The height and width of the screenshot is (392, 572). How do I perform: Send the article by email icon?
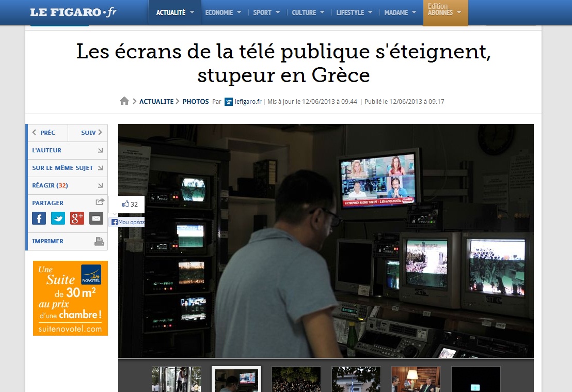tap(97, 218)
